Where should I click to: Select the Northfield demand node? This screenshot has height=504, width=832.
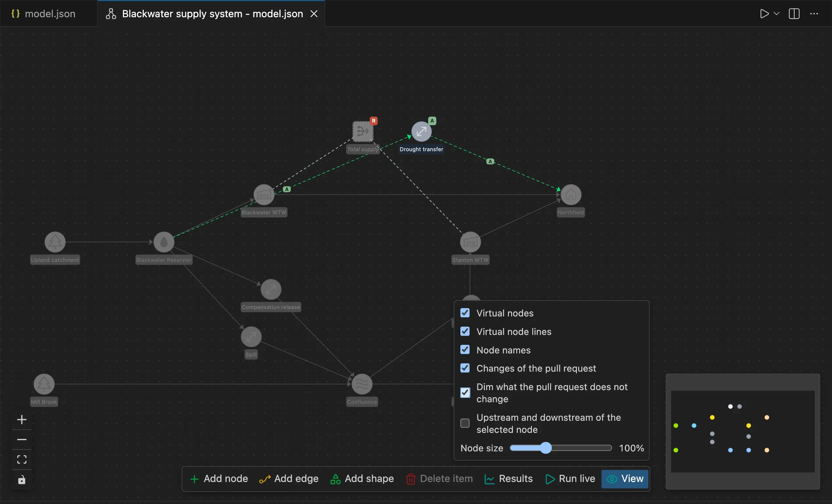571,195
